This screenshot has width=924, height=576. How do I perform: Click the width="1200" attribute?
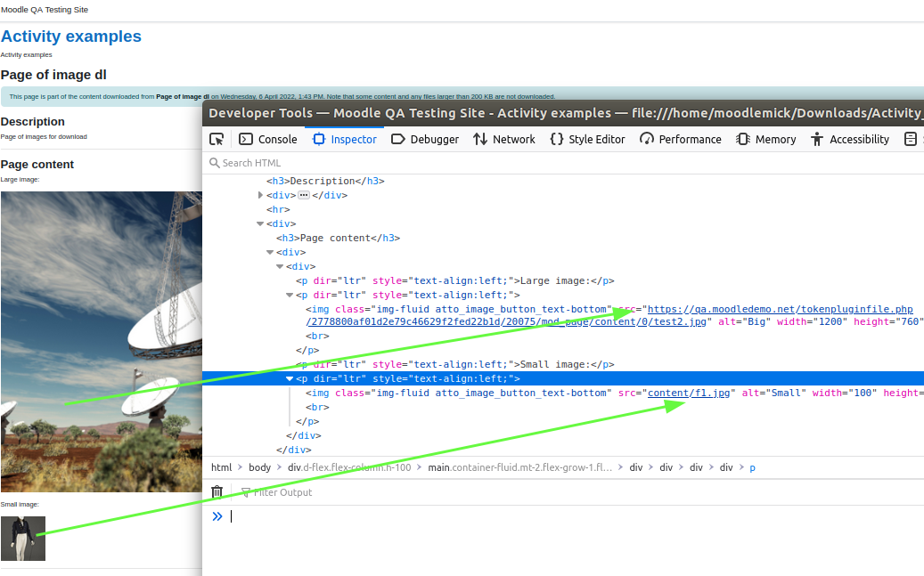click(812, 321)
